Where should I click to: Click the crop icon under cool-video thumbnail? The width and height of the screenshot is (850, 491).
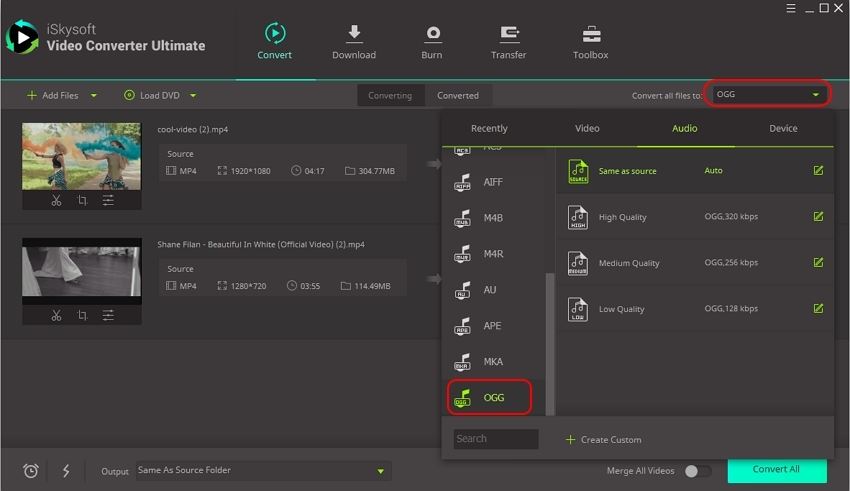pos(82,201)
